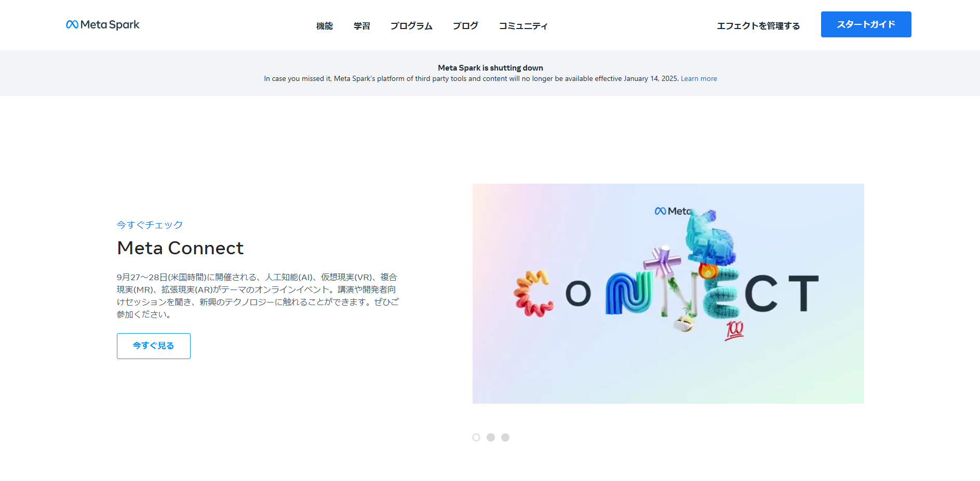Viewport: 980px width, 481px height.
Task: Select the third carousel dot
Action: (505, 437)
